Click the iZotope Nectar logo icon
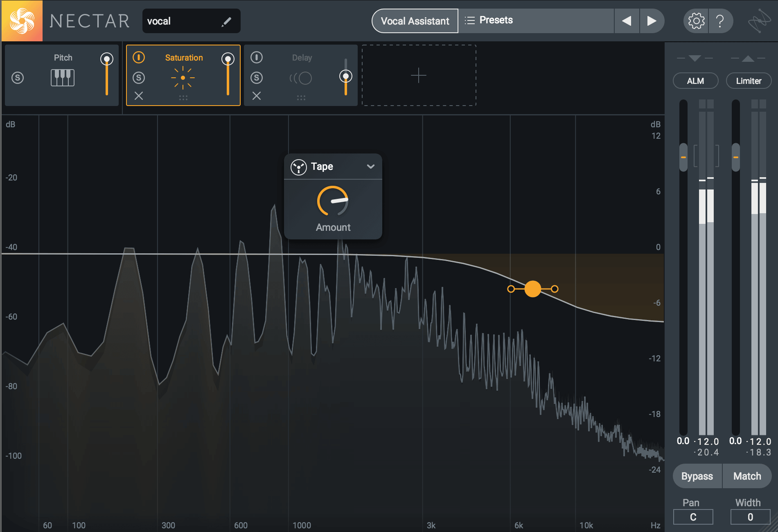This screenshot has width=778, height=532. (x=22, y=21)
